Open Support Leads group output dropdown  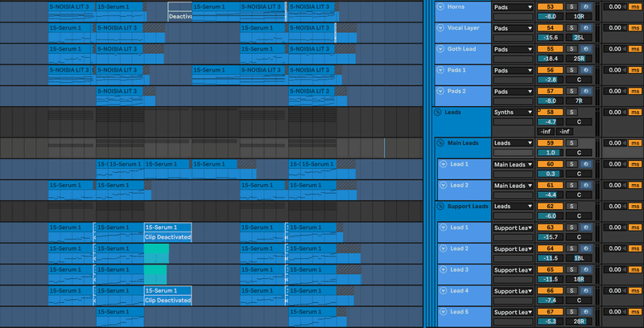(513, 207)
